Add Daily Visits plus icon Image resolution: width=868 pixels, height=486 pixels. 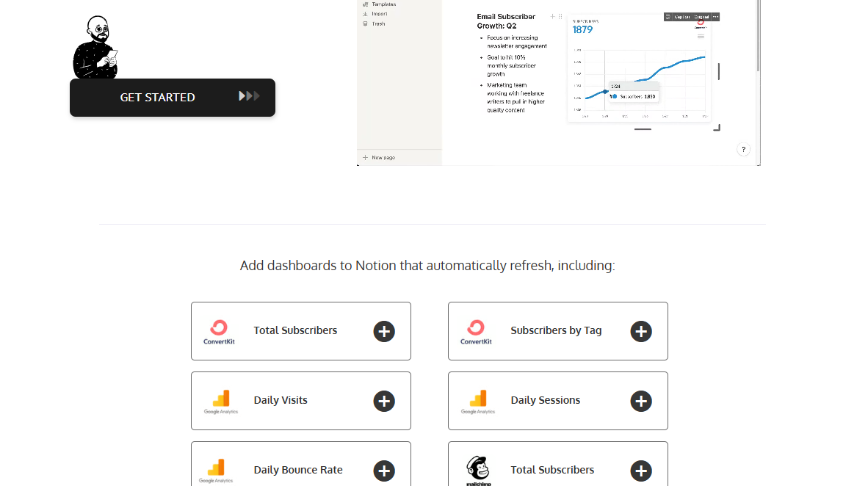pyautogui.click(x=384, y=402)
